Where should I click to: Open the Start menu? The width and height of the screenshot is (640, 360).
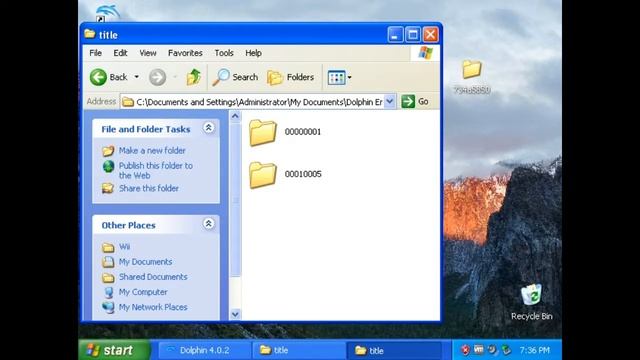(x=114, y=350)
